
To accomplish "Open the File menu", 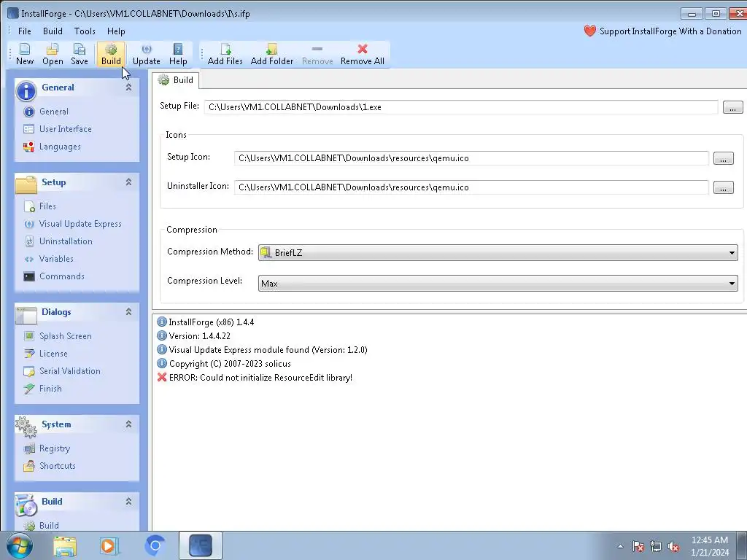I will point(24,31).
